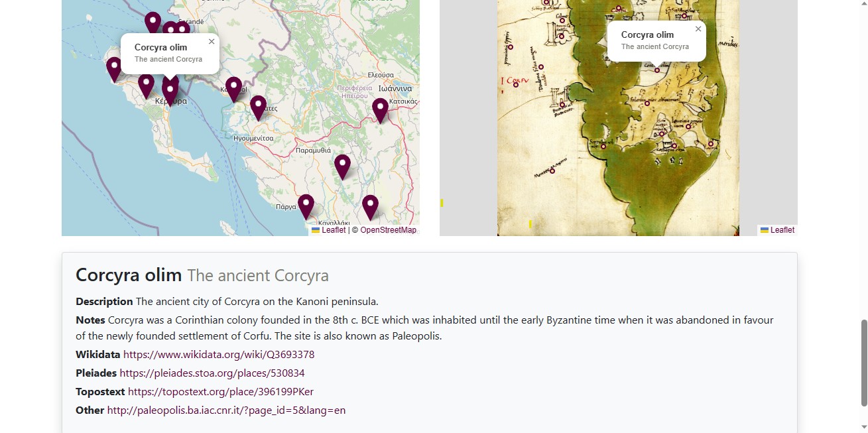The width and height of the screenshot is (868, 433).
Task: Select the bottom-right pin on the OpenStreetMap map
Action: coord(370,206)
